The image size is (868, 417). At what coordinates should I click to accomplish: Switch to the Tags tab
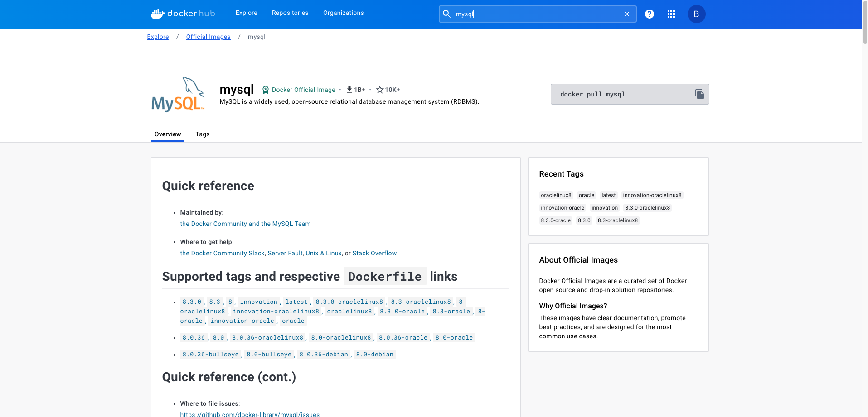tap(202, 134)
